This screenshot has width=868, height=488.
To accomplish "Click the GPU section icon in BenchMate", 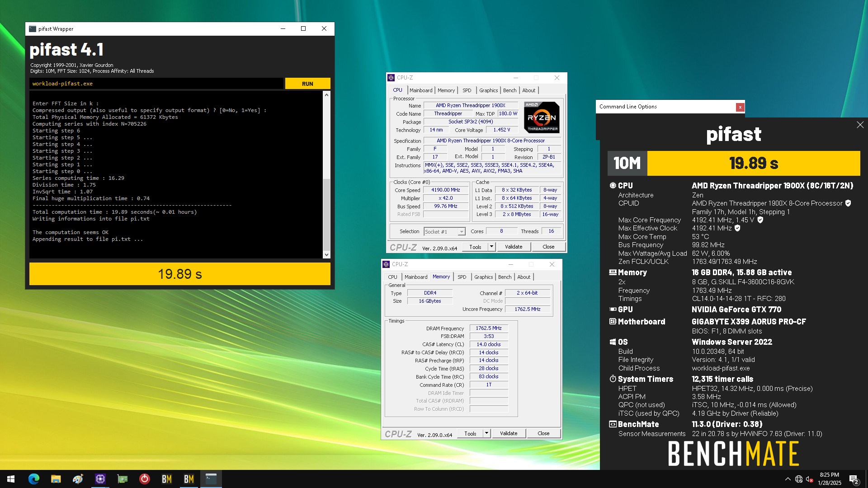I will point(613,310).
